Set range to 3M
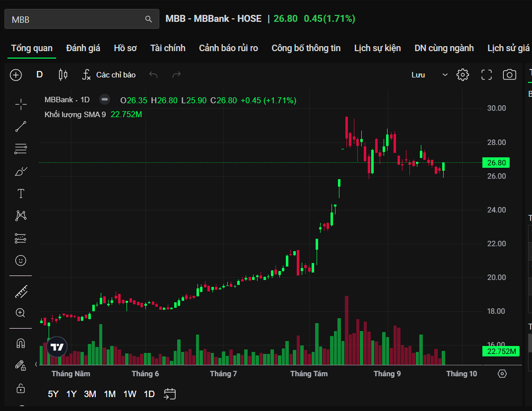Image resolution: width=532 pixels, height=411 pixels. point(90,394)
